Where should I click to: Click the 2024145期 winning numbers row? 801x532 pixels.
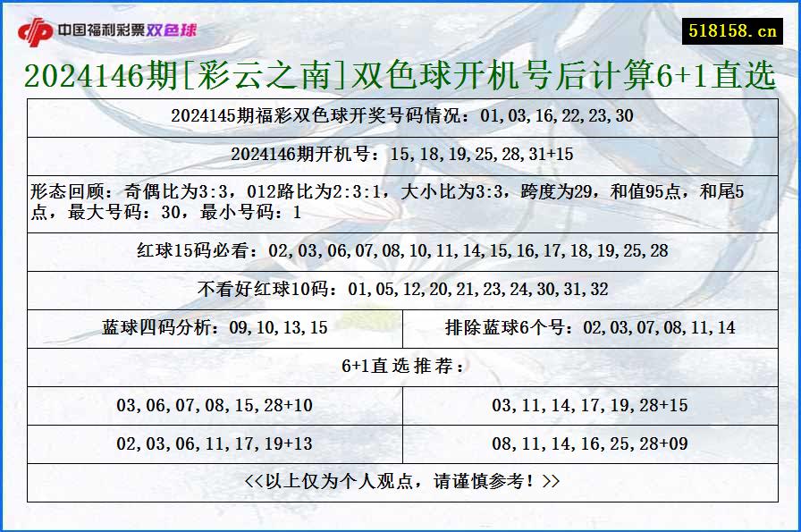pyautogui.click(x=400, y=115)
